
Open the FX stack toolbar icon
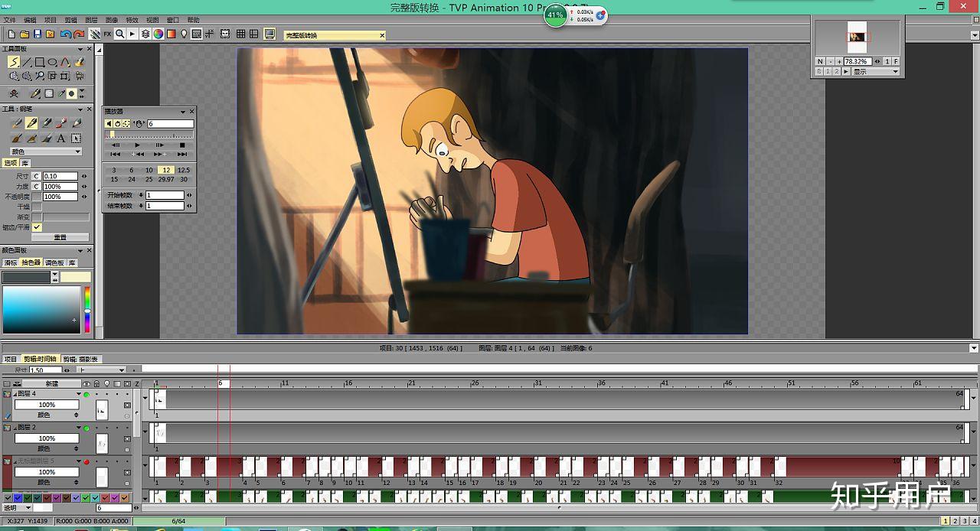tap(107, 34)
